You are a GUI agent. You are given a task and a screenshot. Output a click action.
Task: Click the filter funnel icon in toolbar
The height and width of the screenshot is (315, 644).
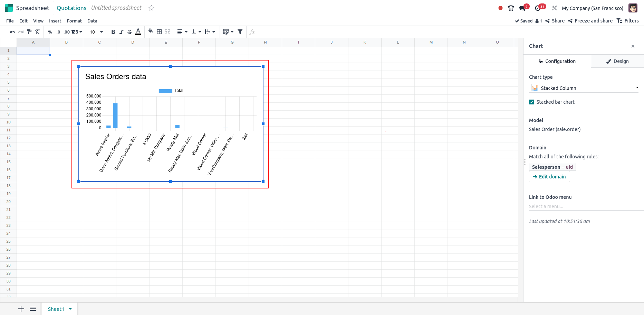[x=240, y=32]
